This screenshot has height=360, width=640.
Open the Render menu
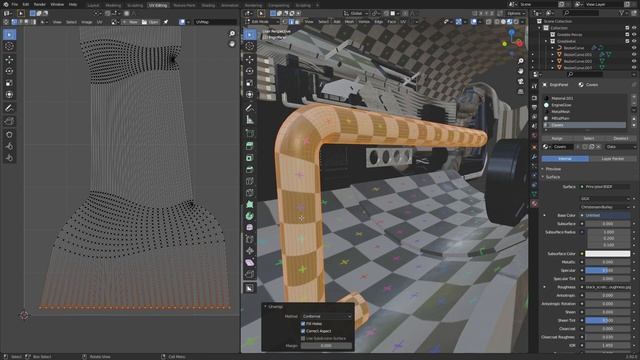click(x=40, y=4)
